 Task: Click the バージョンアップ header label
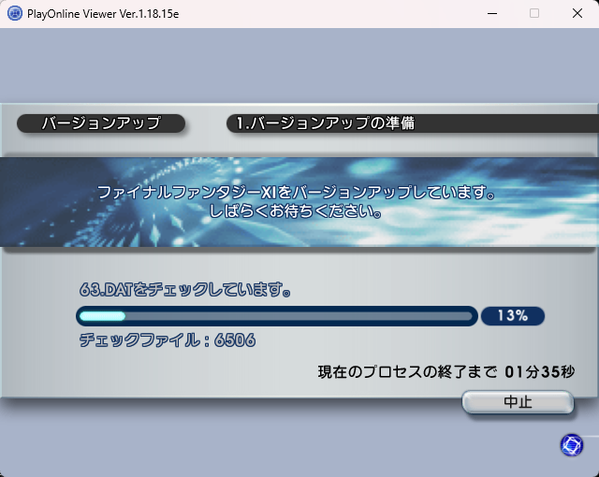[101, 123]
